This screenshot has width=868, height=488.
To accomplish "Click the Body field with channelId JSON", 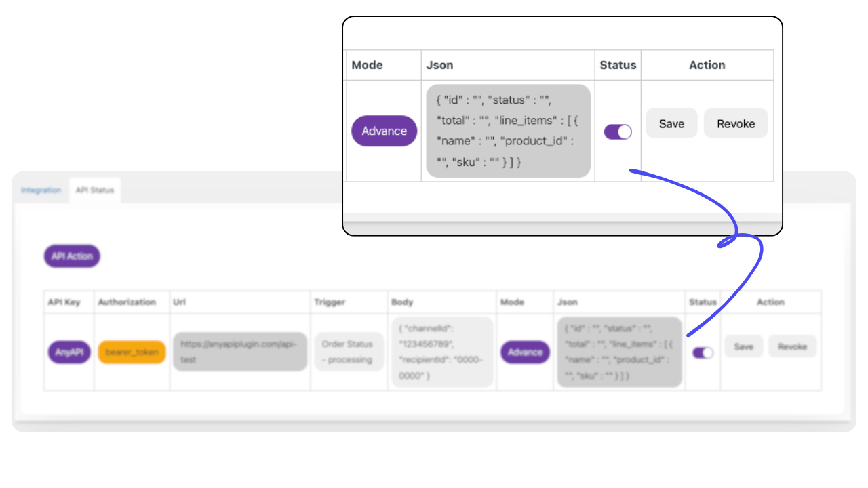I will tap(442, 352).
